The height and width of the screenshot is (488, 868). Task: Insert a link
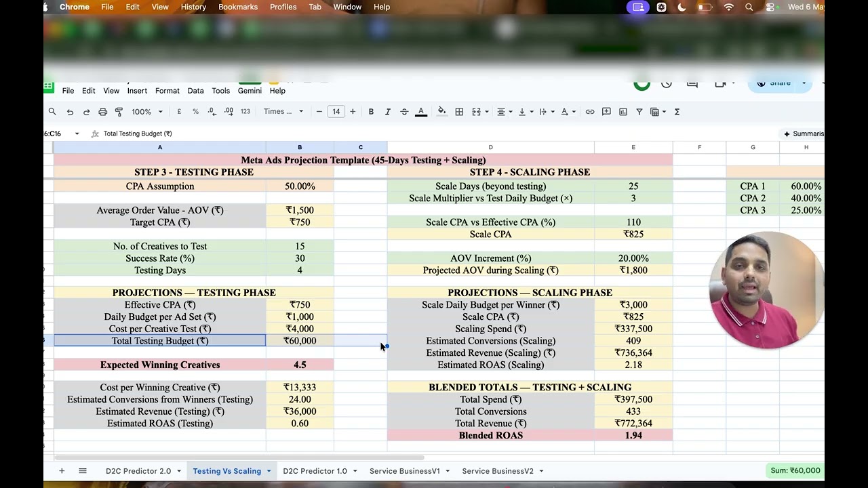point(590,112)
